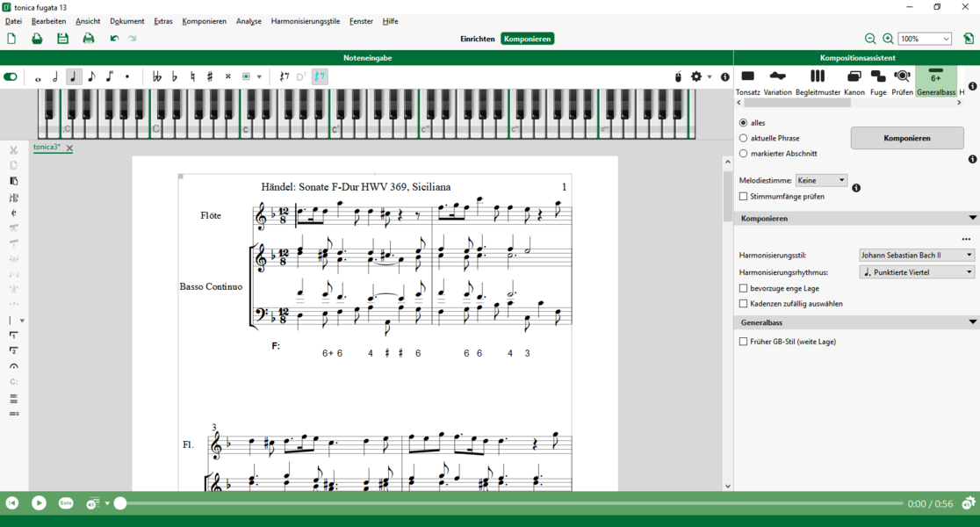This screenshot has width=980, height=527.
Task: Open the Melodiestimme dropdown
Action: 821,180
